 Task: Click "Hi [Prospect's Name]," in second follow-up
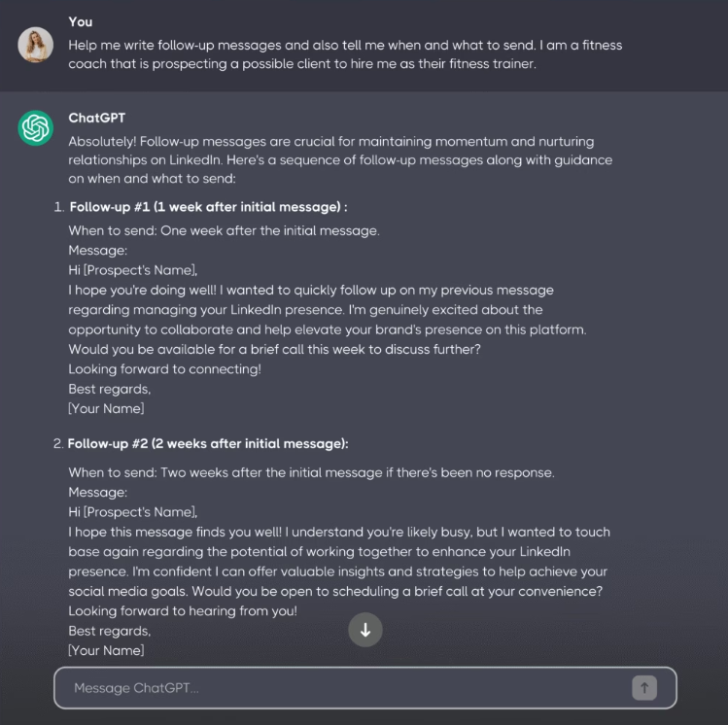pos(133,512)
